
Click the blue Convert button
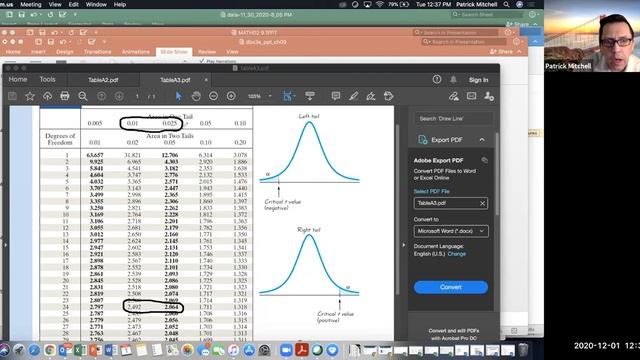pos(451,287)
